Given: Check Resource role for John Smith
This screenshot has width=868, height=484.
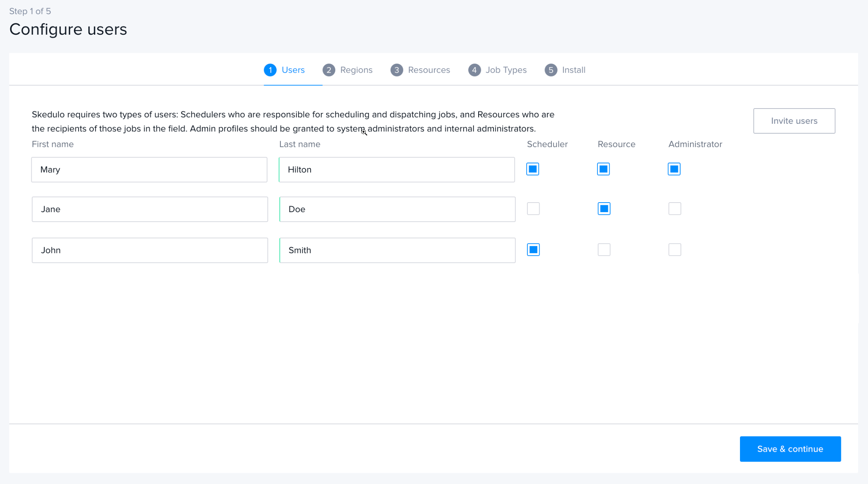Looking at the screenshot, I should coord(604,249).
